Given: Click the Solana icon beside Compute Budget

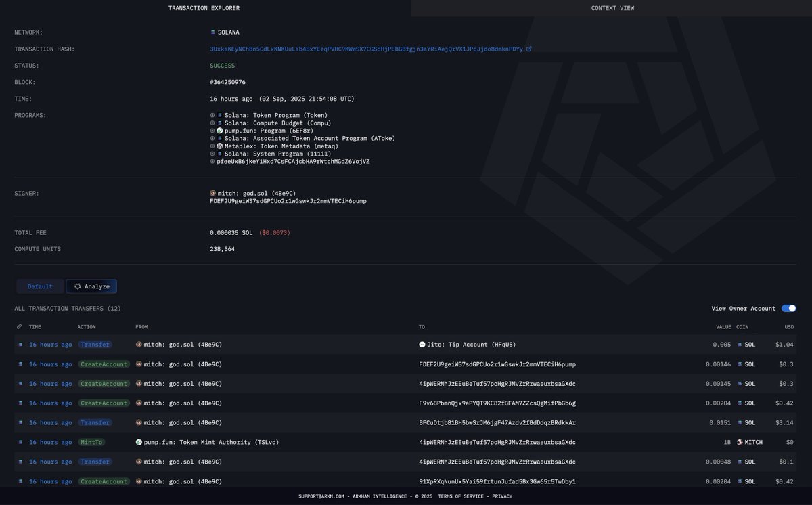Looking at the screenshot, I should coord(220,123).
